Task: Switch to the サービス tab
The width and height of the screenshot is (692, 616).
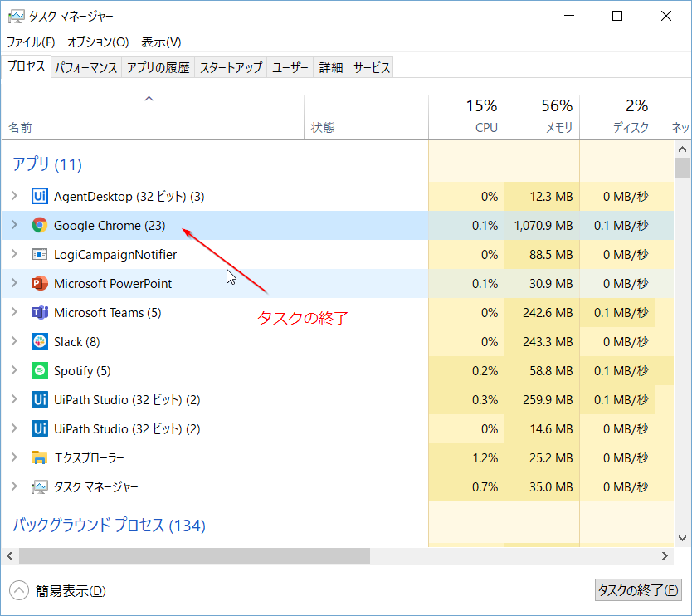Action: click(371, 67)
